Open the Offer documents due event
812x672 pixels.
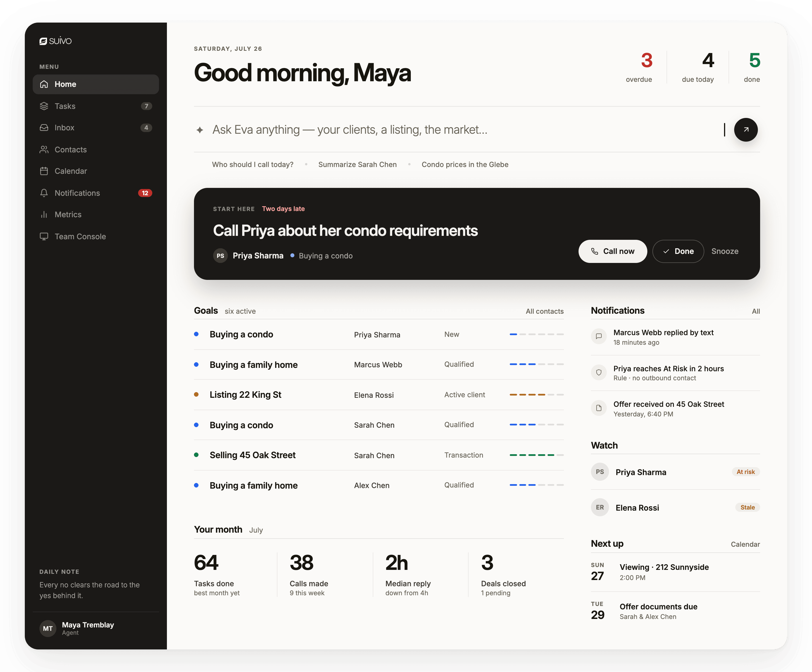(675, 611)
